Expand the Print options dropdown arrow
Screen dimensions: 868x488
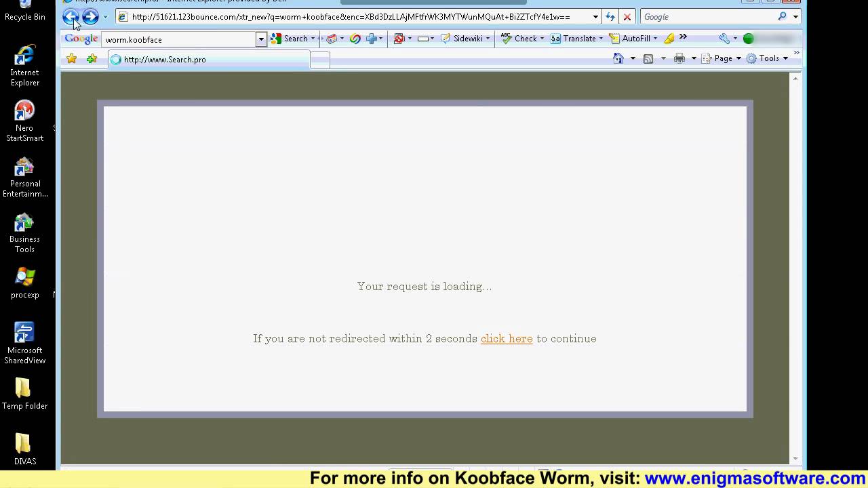[694, 59]
